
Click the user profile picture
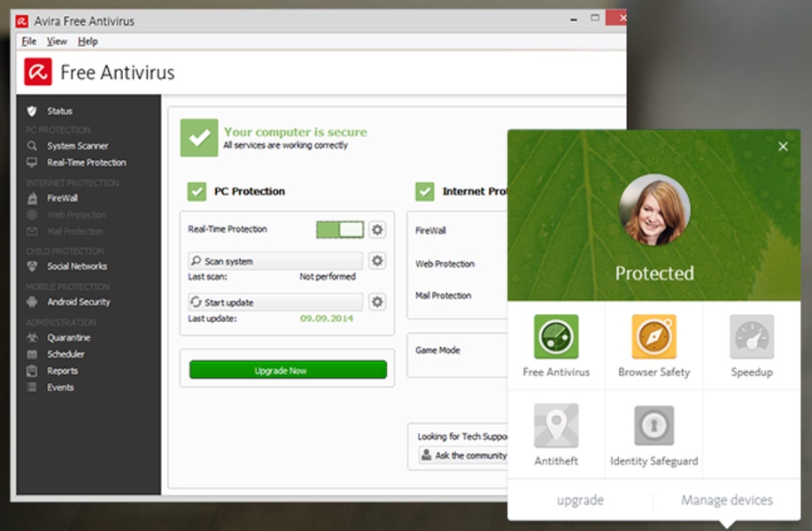[x=654, y=210]
